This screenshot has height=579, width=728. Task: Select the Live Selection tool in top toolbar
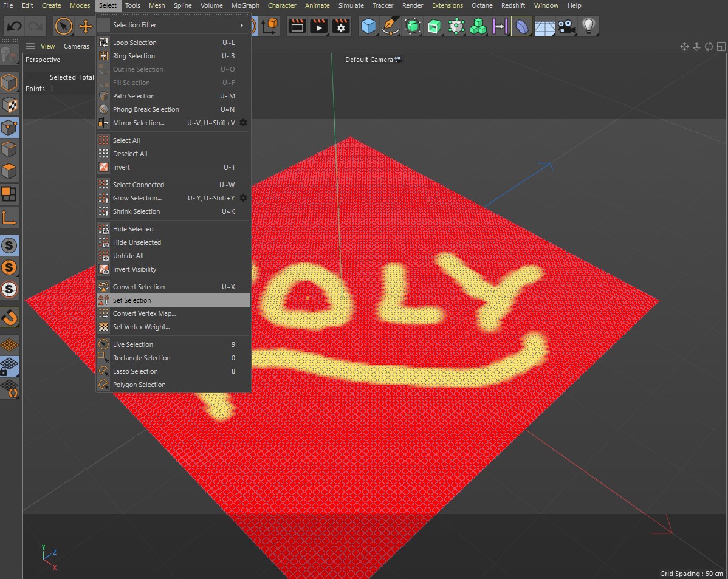point(64,26)
